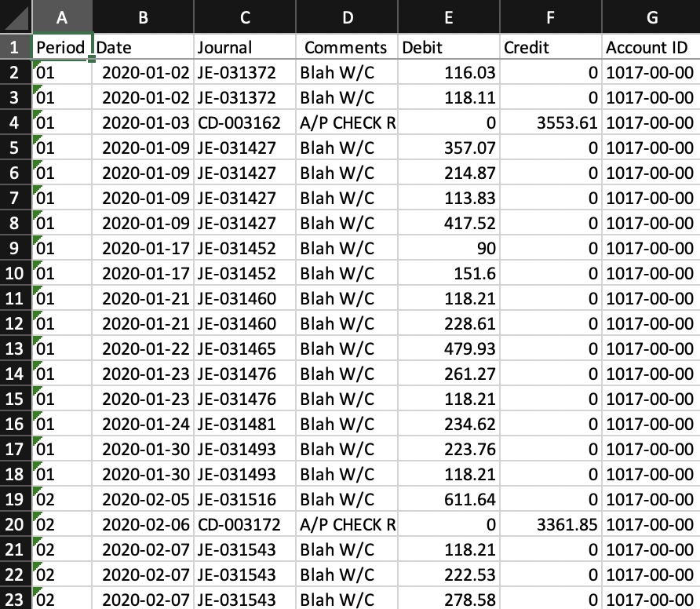Select Account ID cell in row 23
The width and height of the screenshot is (700, 609).
(651, 598)
